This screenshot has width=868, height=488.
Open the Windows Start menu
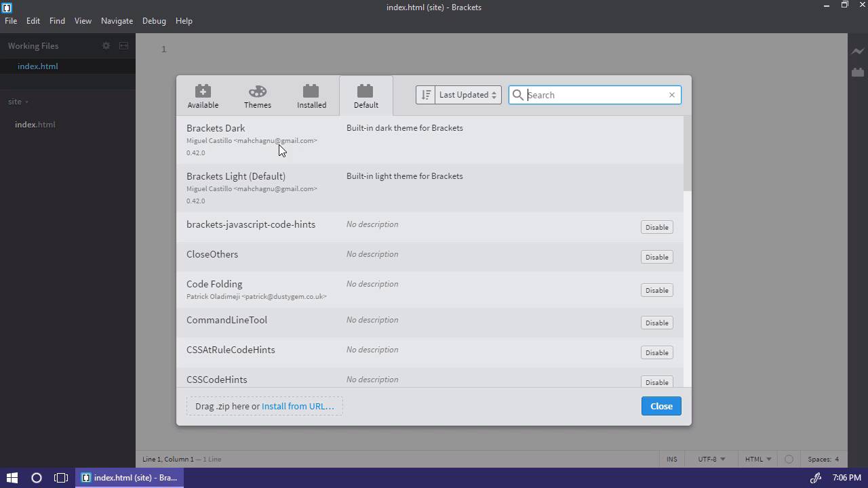tap(12, 478)
